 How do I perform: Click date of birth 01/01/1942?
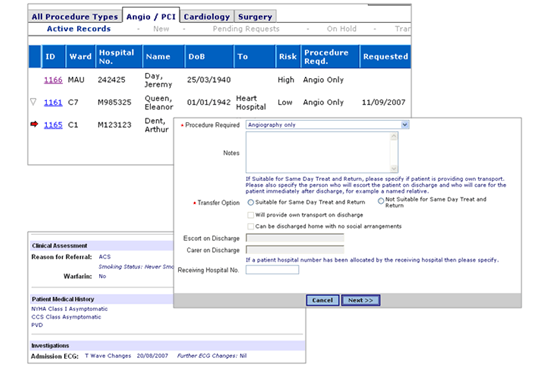tap(209, 102)
